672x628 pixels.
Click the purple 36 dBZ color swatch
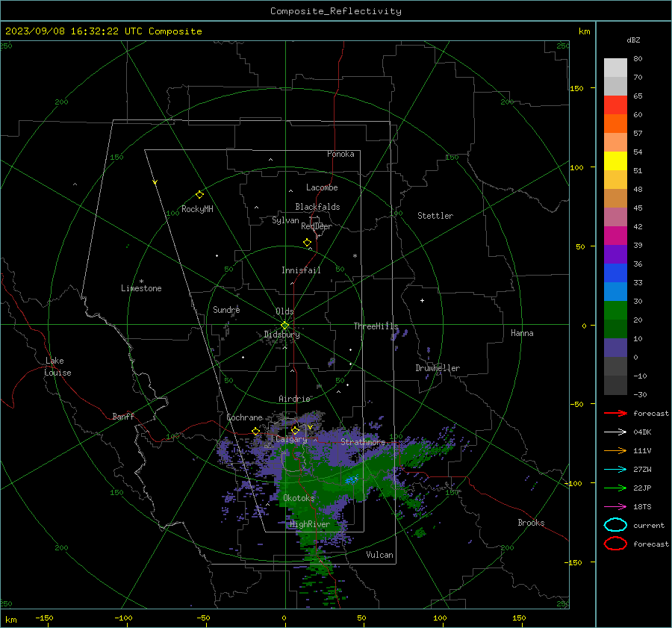pyautogui.click(x=615, y=254)
